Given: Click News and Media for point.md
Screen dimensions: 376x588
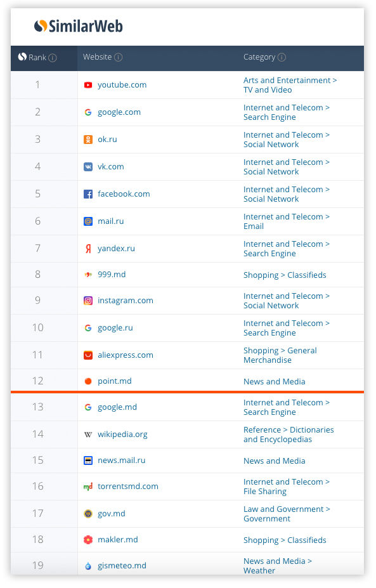Looking at the screenshot, I should click(x=275, y=382).
